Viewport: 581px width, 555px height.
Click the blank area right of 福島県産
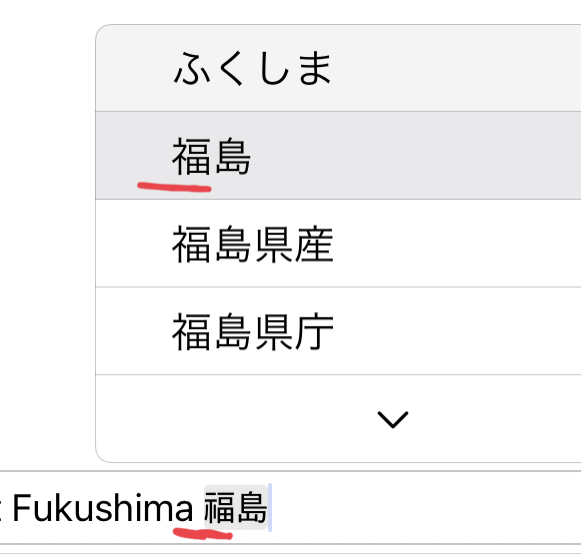458,243
